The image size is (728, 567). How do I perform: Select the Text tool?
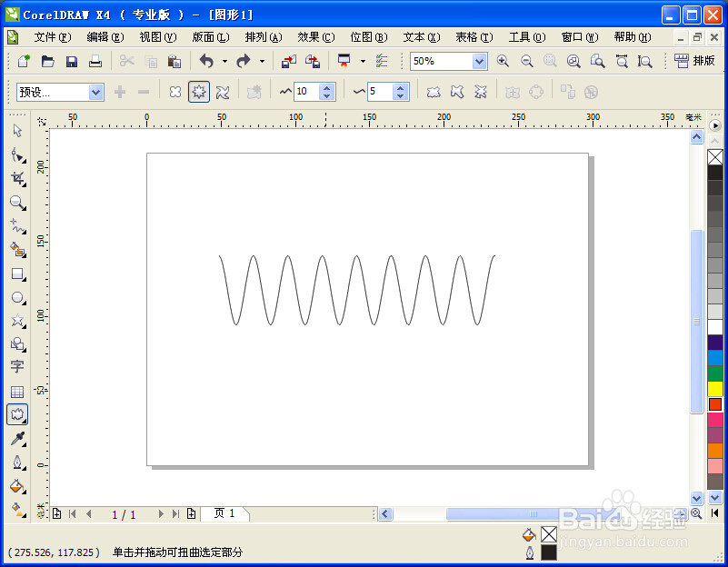[x=17, y=367]
